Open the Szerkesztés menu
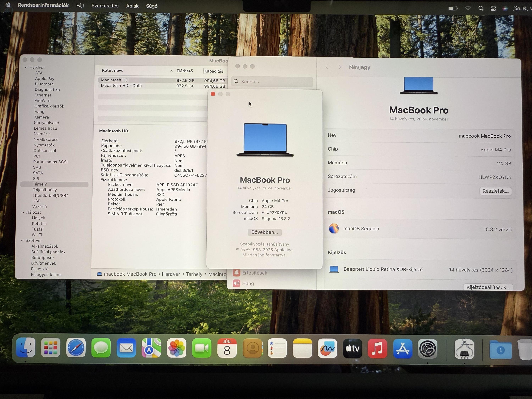The width and height of the screenshot is (532, 399). point(105,5)
